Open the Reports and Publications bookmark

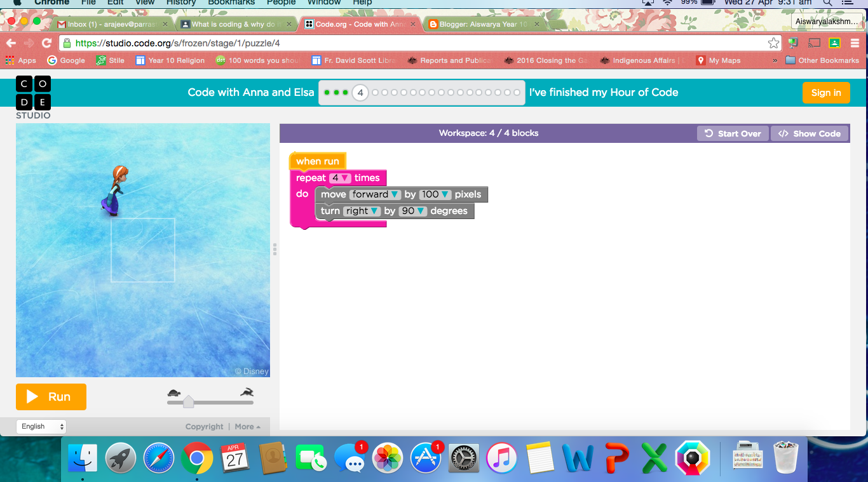tap(450, 60)
